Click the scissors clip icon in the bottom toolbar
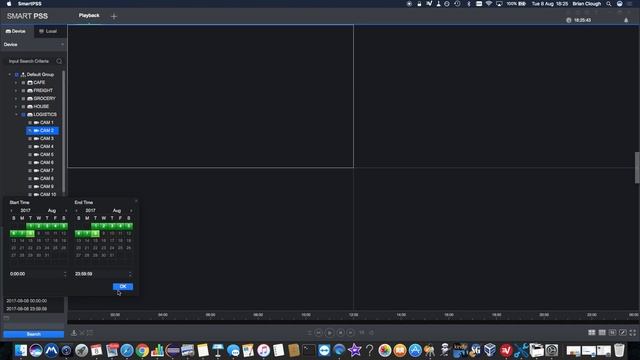This screenshot has width=640, height=360. coord(82,333)
